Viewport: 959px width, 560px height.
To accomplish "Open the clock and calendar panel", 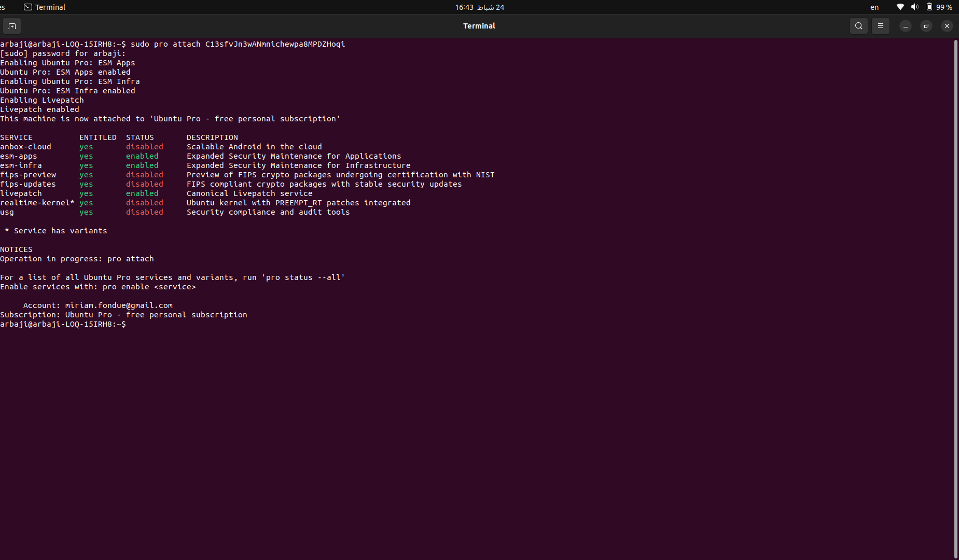I will coord(479,7).
